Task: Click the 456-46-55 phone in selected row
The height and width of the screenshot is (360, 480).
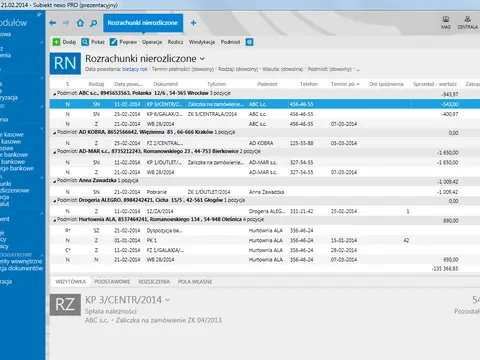Action: (x=301, y=104)
